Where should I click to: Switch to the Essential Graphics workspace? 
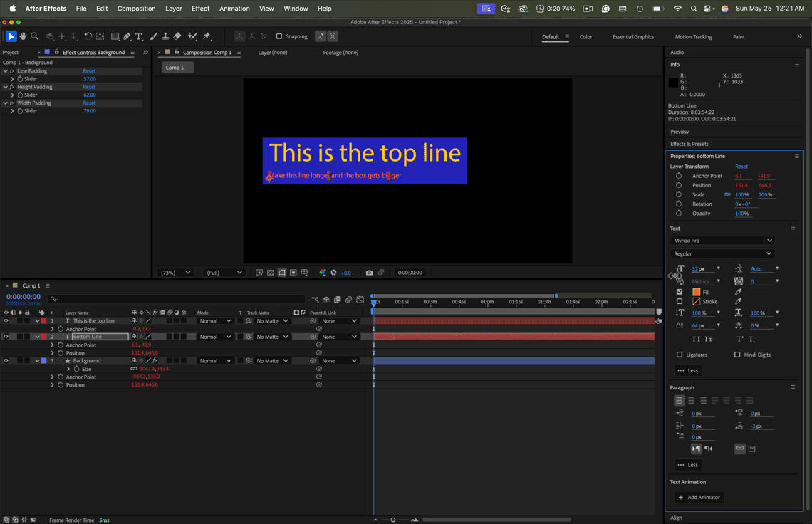(x=633, y=37)
